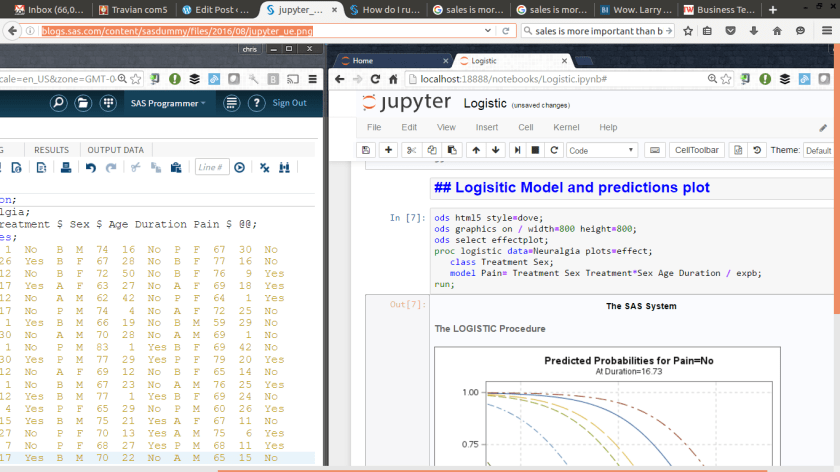Image resolution: width=840 pixels, height=472 pixels.
Task: Move the selected cell down
Action: 496,151
